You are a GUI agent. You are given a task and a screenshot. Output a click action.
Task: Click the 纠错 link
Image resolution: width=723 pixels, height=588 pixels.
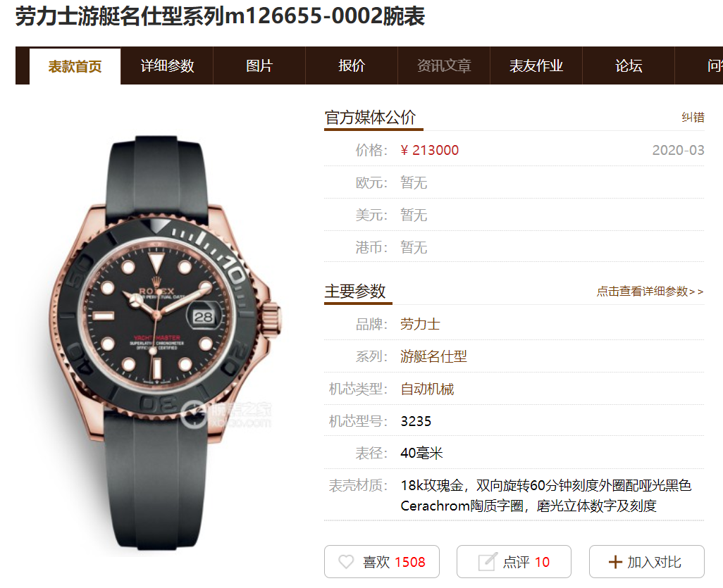693,118
